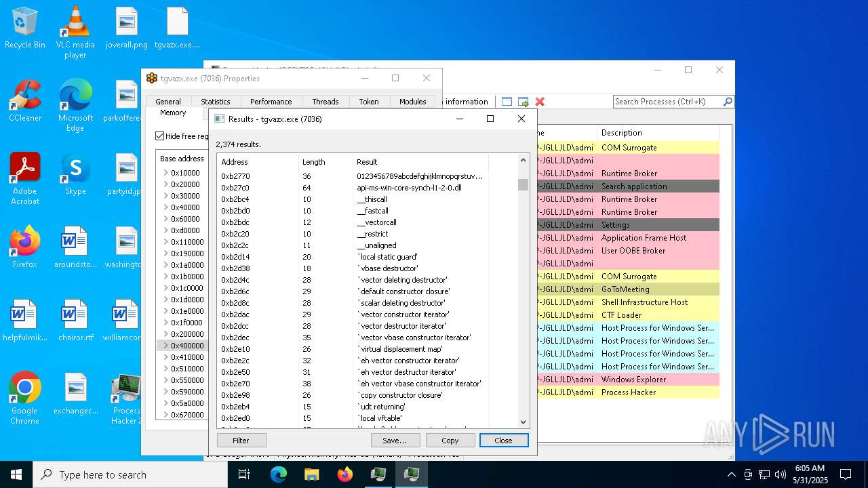Image resolution: width=868 pixels, height=488 pixels.
Task: Switch to Performance tab
Action: (271, 102)
